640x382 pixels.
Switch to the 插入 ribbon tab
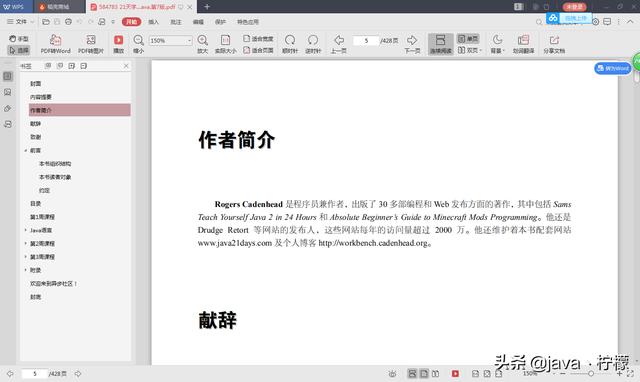pyautogui.click(x=153, y=22)
